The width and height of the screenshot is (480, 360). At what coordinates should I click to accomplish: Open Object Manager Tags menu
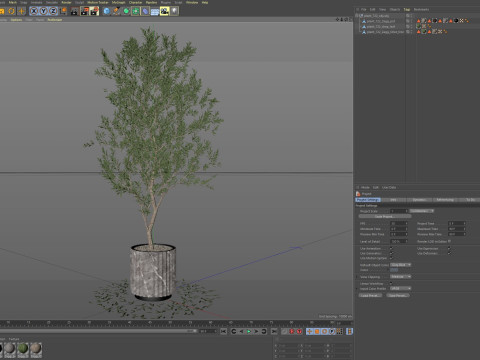click(x=407, y=9)
